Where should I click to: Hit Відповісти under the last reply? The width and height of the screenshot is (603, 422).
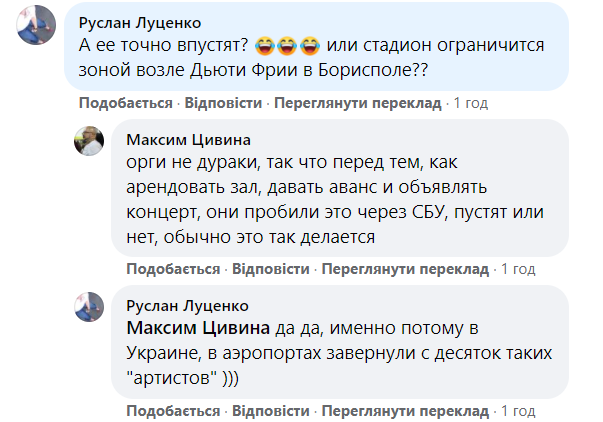[x=271, y=410]
